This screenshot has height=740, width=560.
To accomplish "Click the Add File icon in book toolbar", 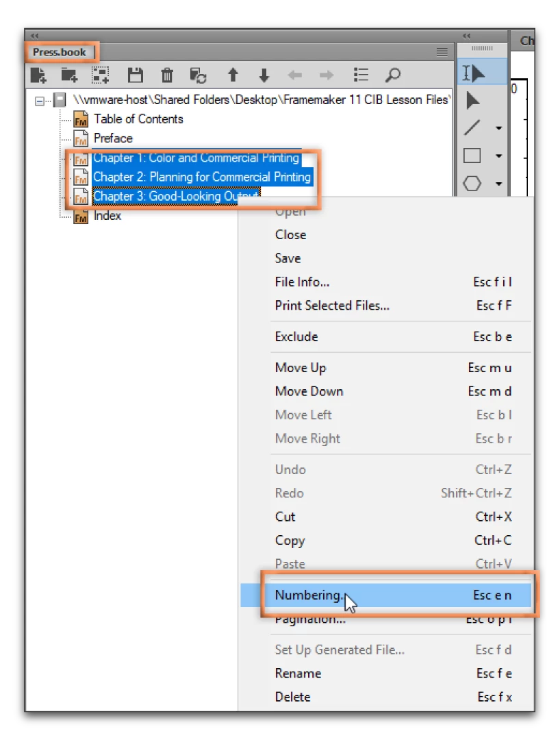I will pos(38,75).
